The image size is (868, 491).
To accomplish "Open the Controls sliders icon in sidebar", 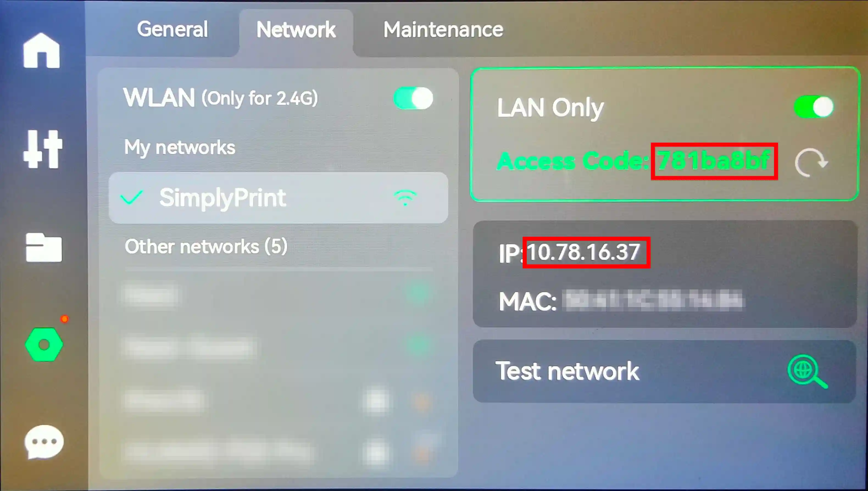I will [43, 149].
